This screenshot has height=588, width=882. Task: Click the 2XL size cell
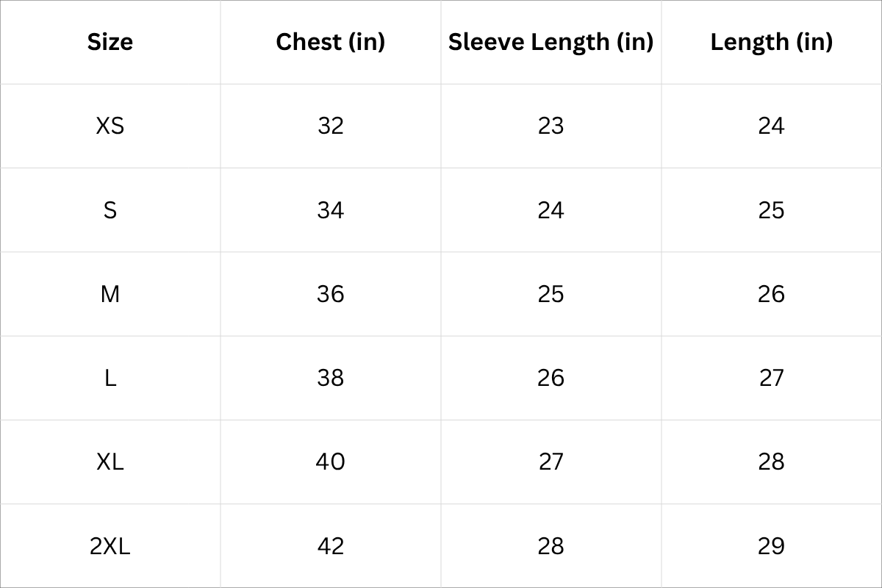pyautogui.click(x=110, y=546)
